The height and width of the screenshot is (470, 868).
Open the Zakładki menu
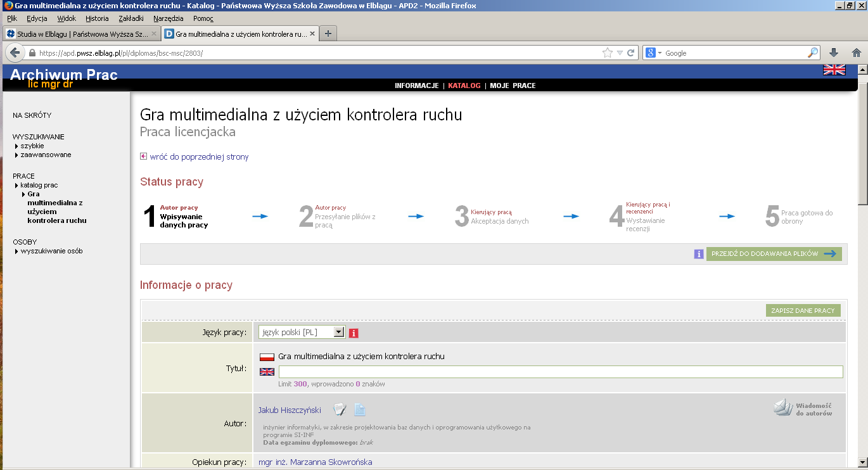(131, 18)
